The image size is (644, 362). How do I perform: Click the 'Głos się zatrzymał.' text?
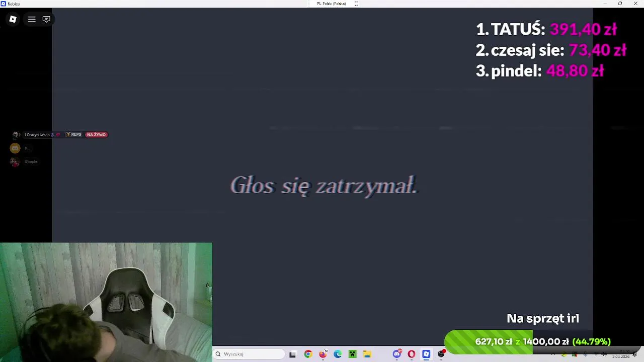[x=324, y=186]
